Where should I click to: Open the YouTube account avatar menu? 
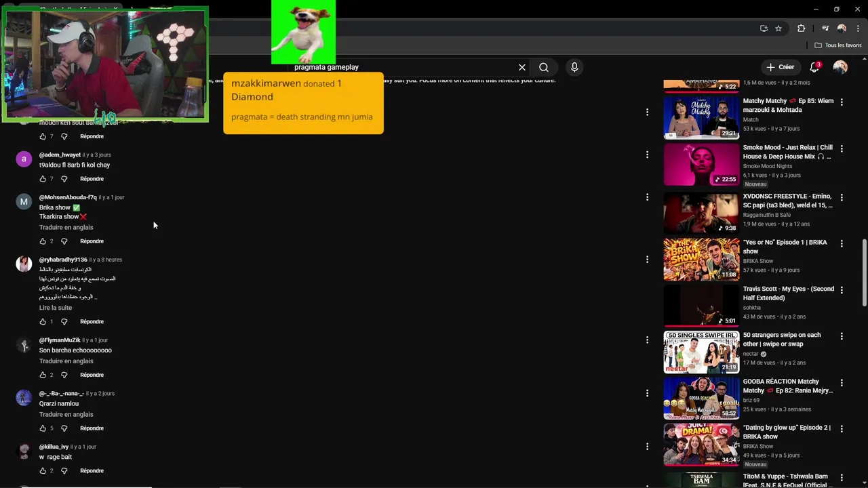pos(840,67)
